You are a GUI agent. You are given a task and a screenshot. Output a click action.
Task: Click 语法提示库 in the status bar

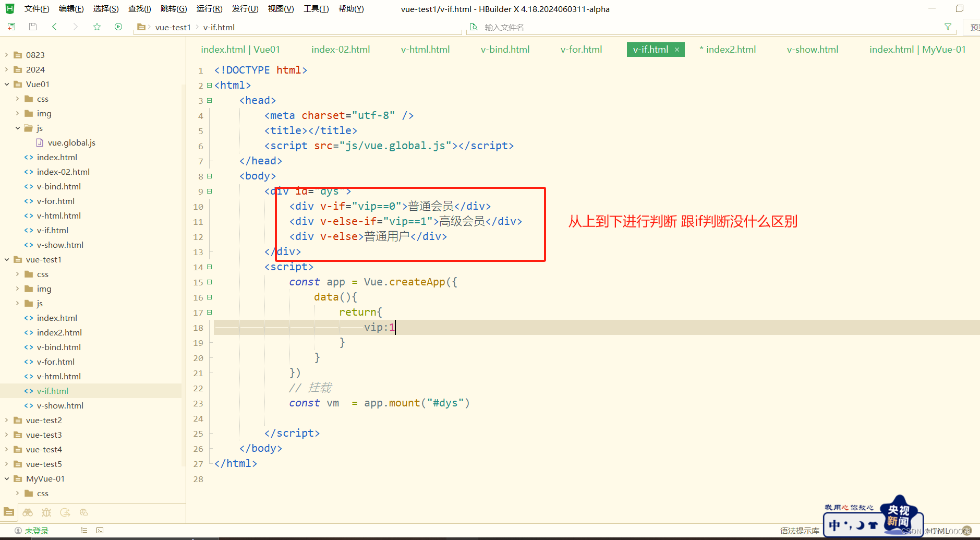(x=800, y=531)
